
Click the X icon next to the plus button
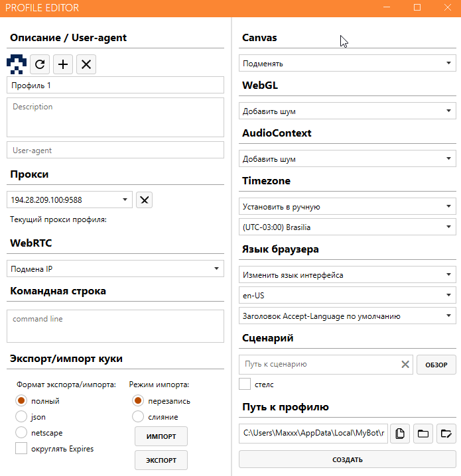point(86,64)
